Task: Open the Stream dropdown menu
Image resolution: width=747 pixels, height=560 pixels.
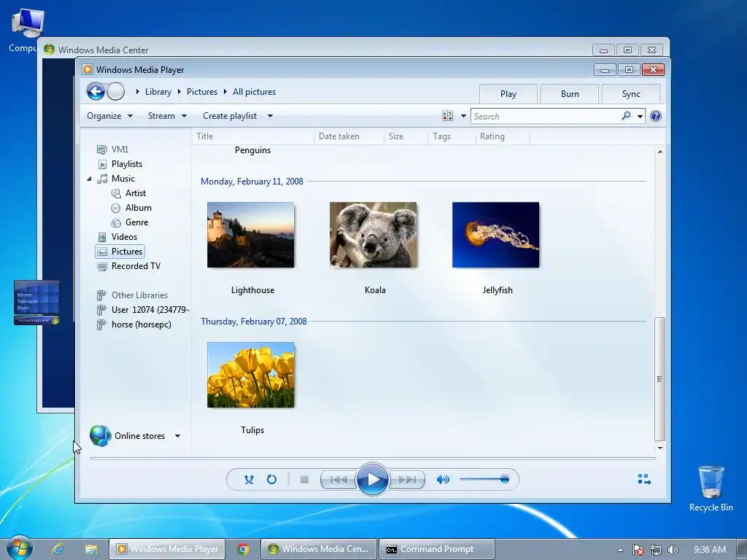Action: (x=167, y=116)
